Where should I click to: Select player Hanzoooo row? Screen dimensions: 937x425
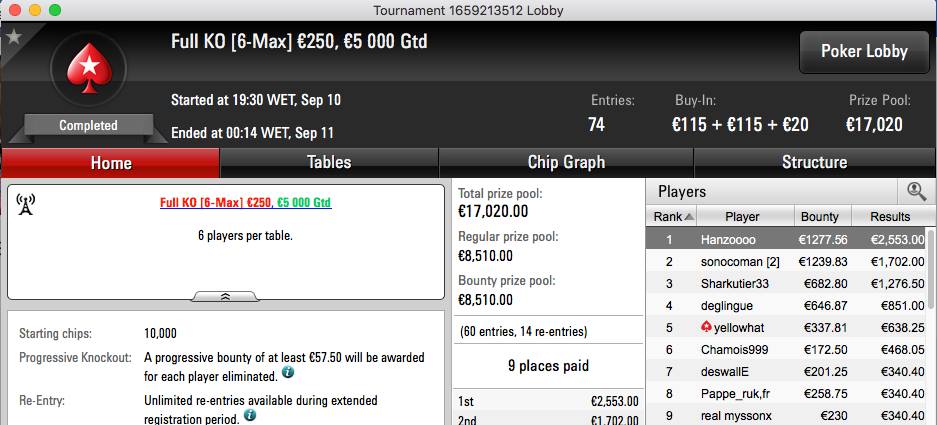[x=786, y=240]
